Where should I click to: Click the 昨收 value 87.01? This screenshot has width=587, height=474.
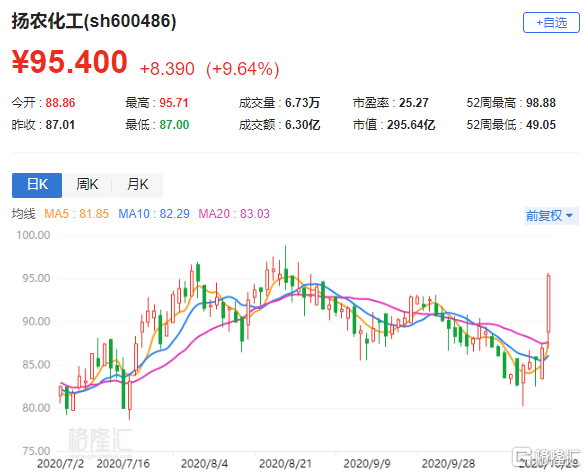point(60,125)
